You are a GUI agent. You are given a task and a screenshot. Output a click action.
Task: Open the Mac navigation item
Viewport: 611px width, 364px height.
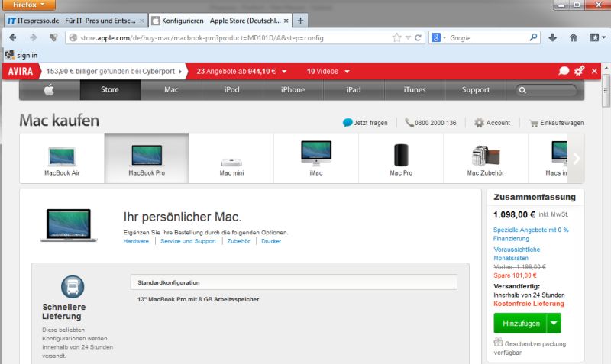tap(171, 89)
